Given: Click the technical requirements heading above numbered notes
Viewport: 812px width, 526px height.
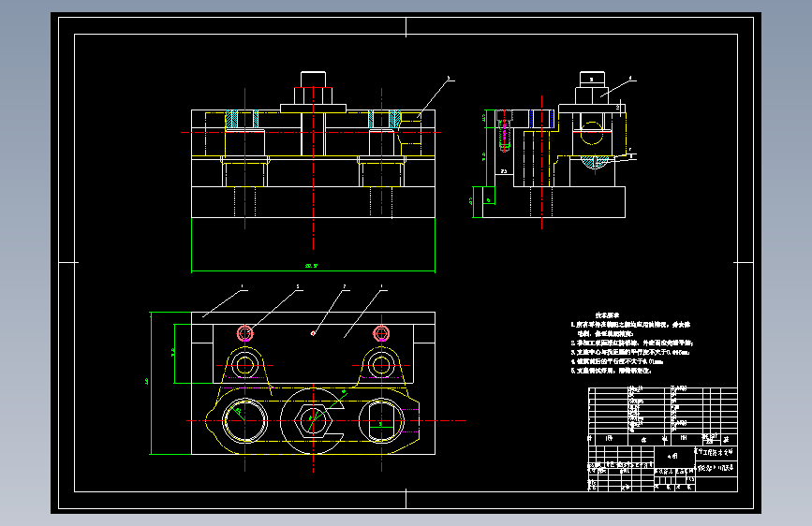Looking at the screenshot, I should [x=607, y=314].
